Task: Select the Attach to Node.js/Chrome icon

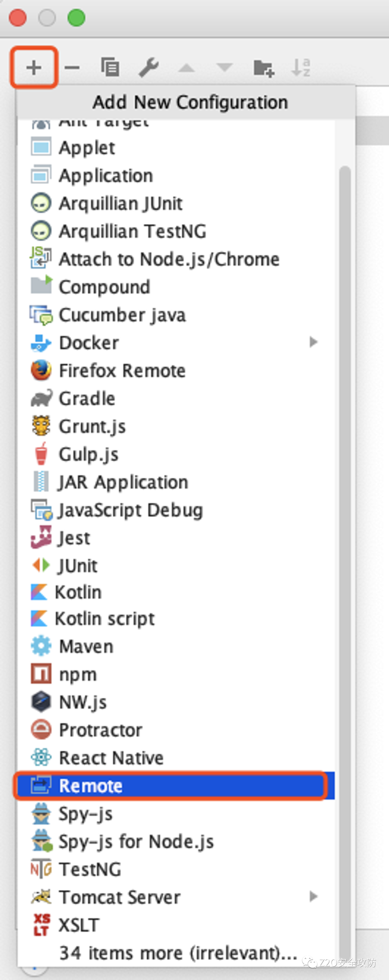Action: pos(41,258)
